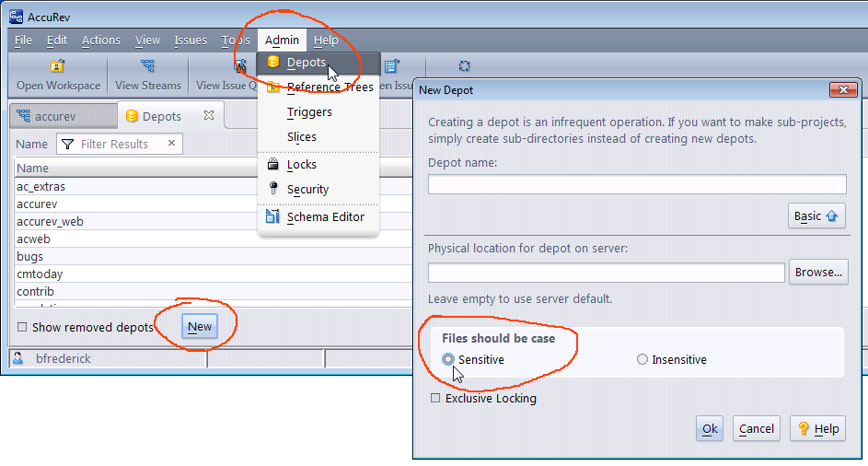Clear the filter using the X icon

point(171,143)
